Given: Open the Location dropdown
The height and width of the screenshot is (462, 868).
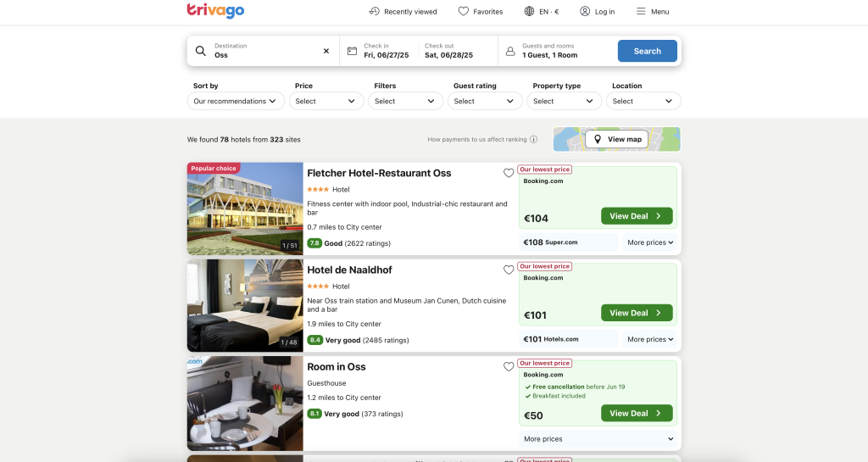Looking at the screenshot, I should [643, 101].
